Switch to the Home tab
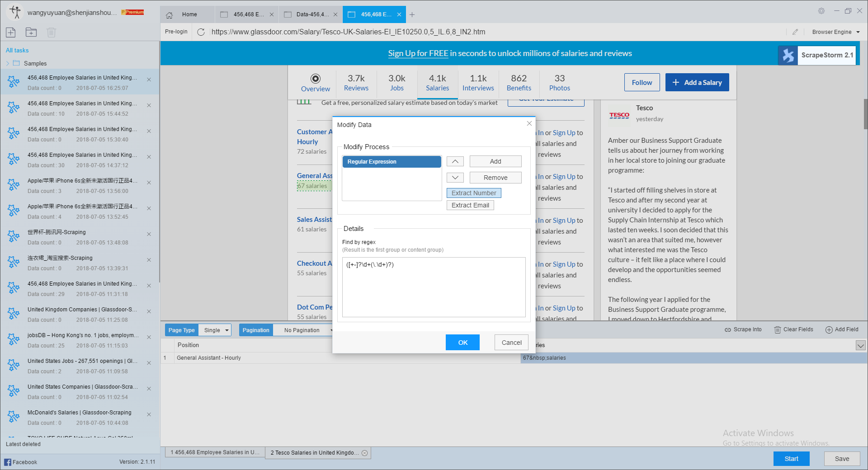Screen dimensions: 868x470 pyautogui.click(x=188, y=14)
